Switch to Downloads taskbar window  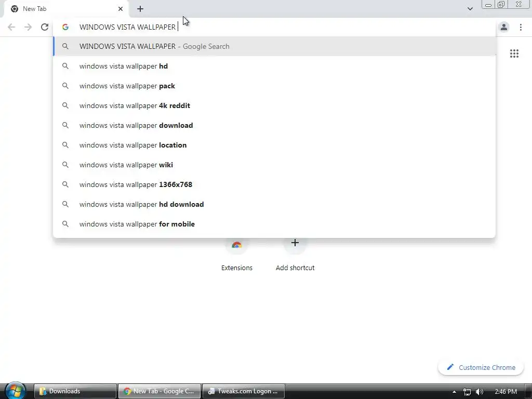coord(75,391)
